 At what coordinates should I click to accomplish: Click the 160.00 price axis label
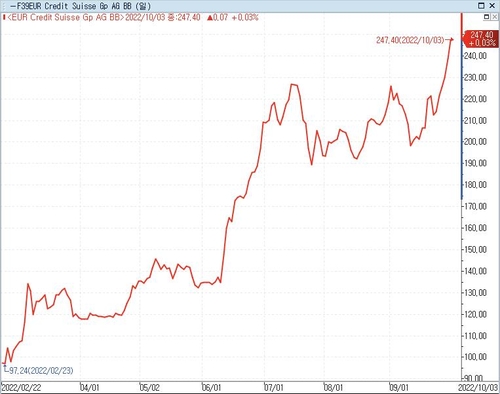click(475, 228)
